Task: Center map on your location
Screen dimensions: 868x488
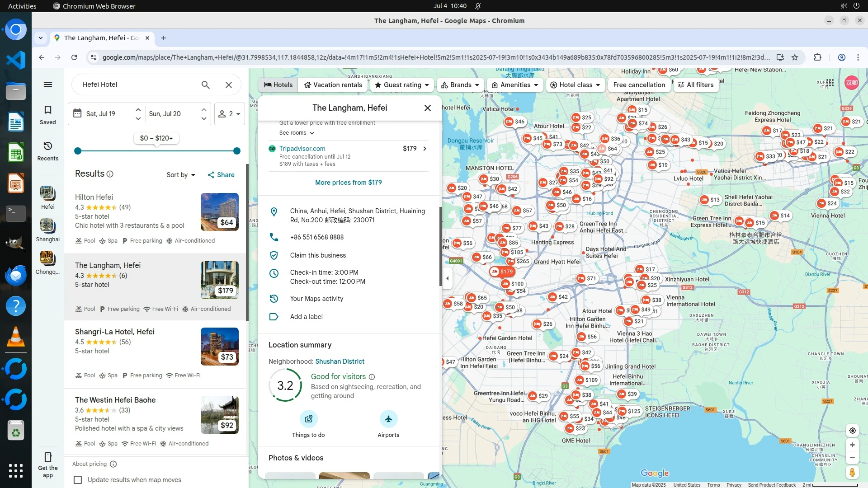Action: [852, 431]
